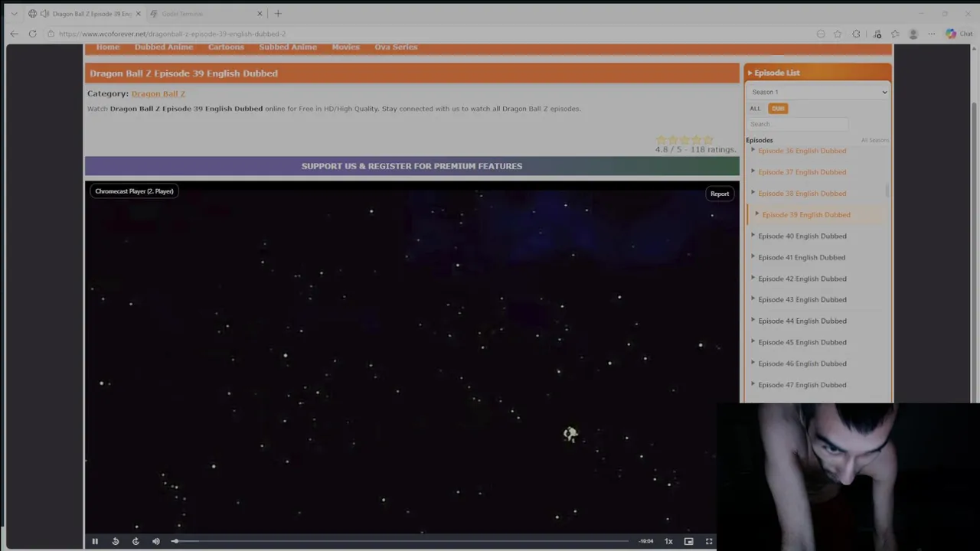
Task: Select the ALL episodes filter
Action: click(755, 109)
